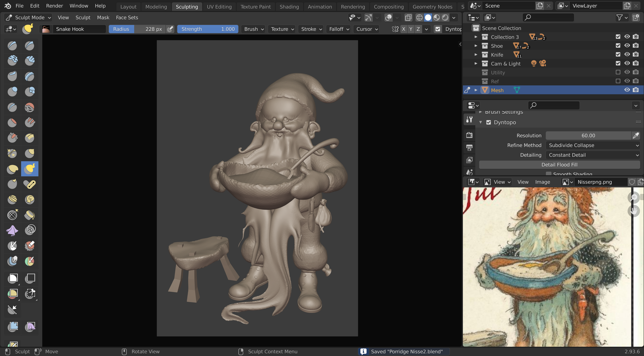Viewport: 644px width, 356px height.
Task: Disable the Dyntopo panel checkbox
Action: click(x=489, y=122)
